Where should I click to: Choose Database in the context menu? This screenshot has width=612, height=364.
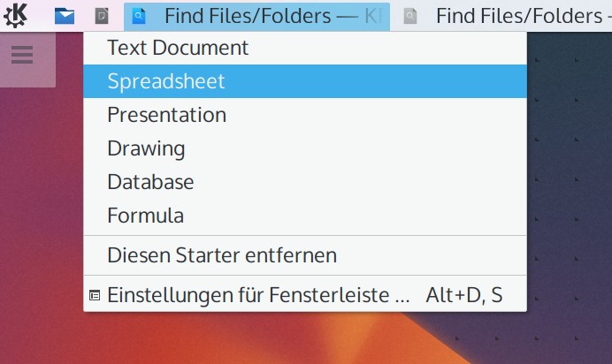pyautogui.click(x=305, y=182)
